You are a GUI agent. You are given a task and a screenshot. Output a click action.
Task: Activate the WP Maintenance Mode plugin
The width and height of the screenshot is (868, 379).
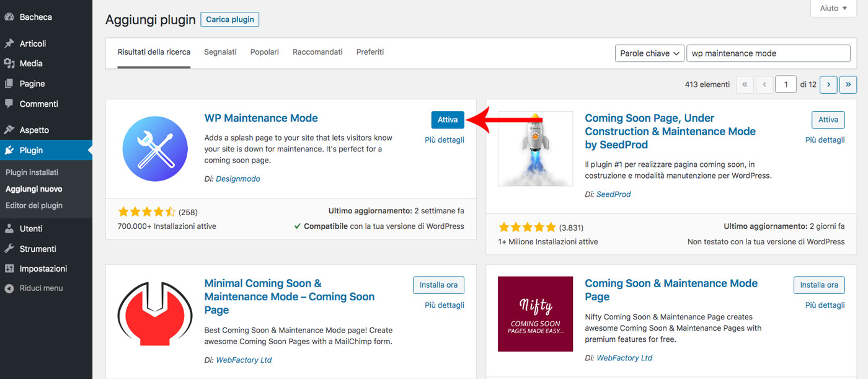[x=448, y=120]
